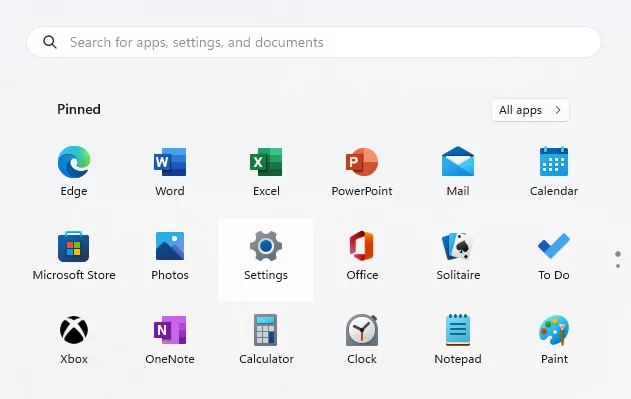
Task: Launch the Calendar app
Action: click(554, 162)
